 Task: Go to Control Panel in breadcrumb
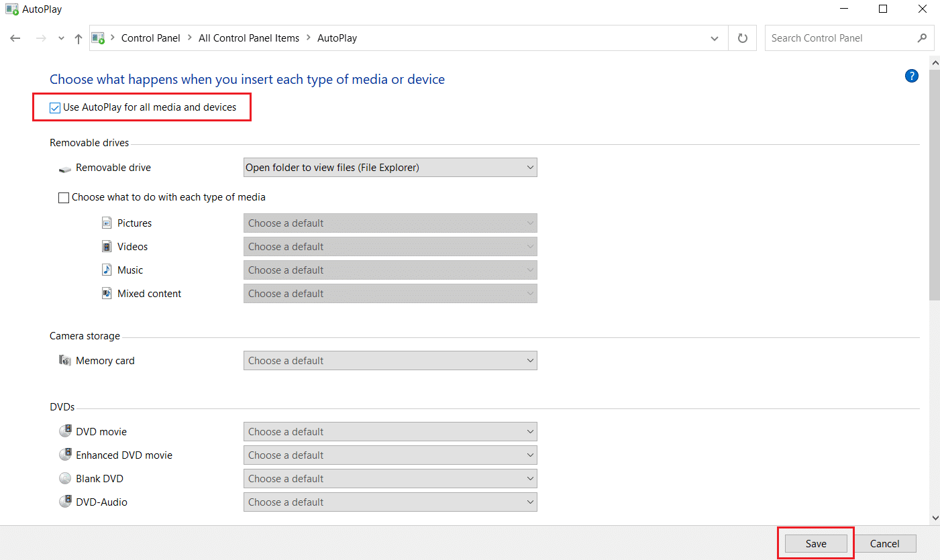(x=150, y=38)
